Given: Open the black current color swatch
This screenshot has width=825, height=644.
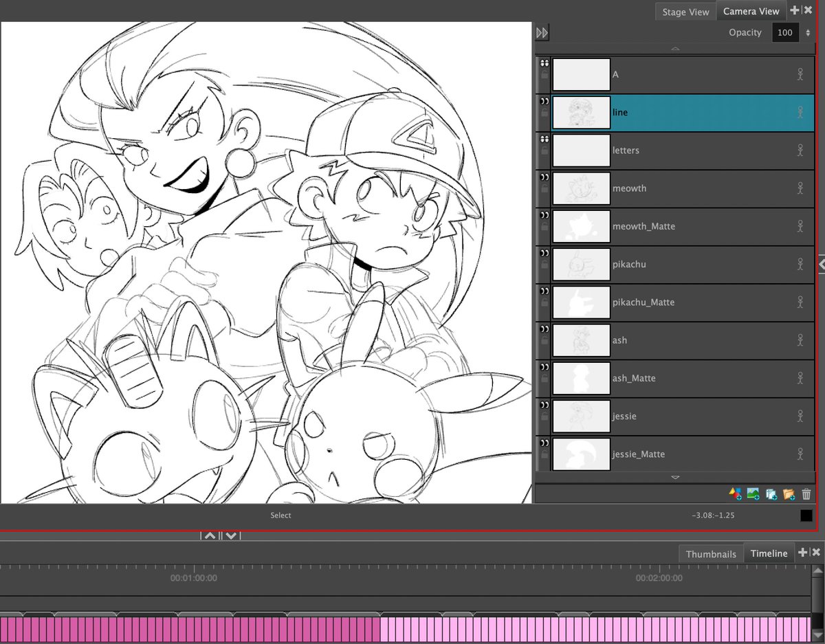Looking at the screenshot, I should (806, 515).
